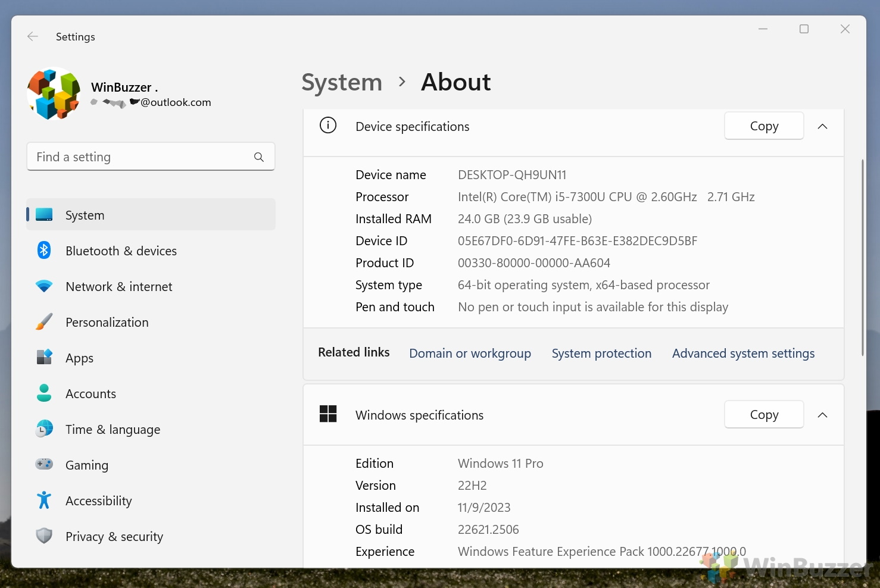
Task: Collapse the Device specifications section
Action: [823, 126]
